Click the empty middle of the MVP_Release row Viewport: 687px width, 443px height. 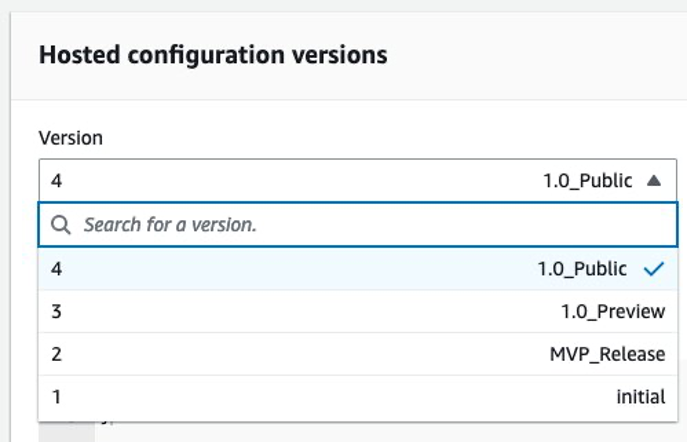click(300, 354)
